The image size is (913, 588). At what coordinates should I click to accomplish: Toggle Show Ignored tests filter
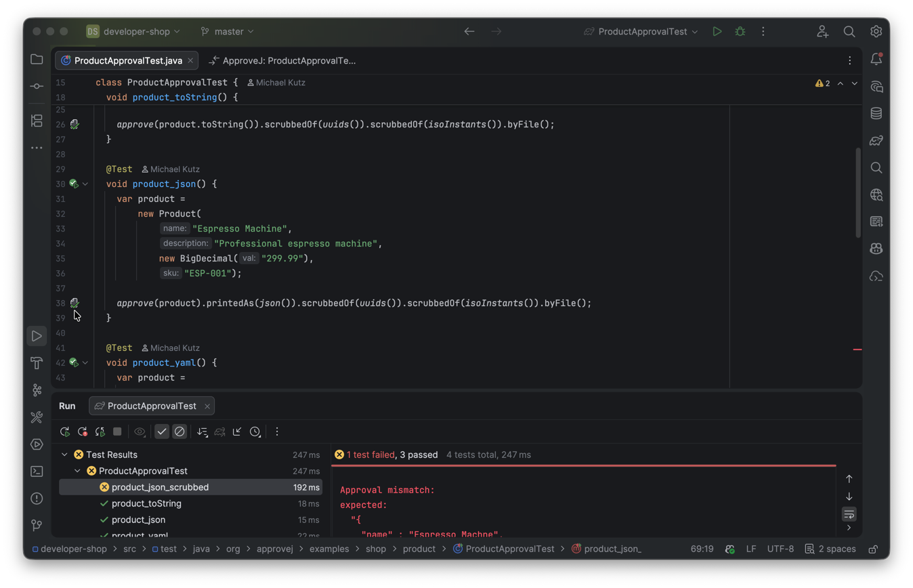pyautogui.click(x=179, y=432)
